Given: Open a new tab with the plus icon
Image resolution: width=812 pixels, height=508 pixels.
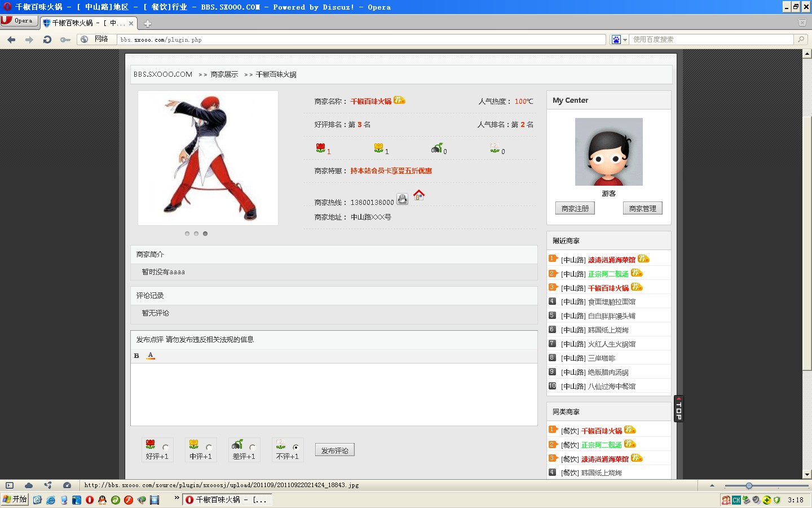Looking at the screenshot, I should tap(148, 24).
